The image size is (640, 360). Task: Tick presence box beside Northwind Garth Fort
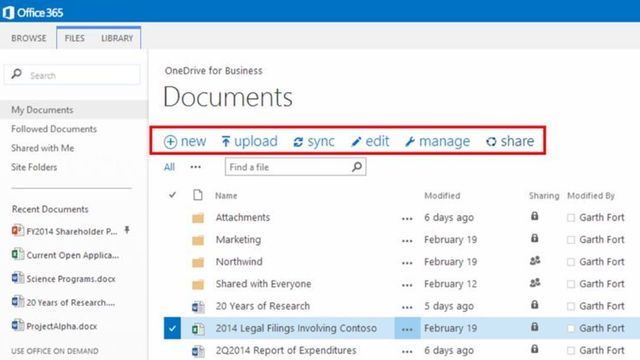571,262
